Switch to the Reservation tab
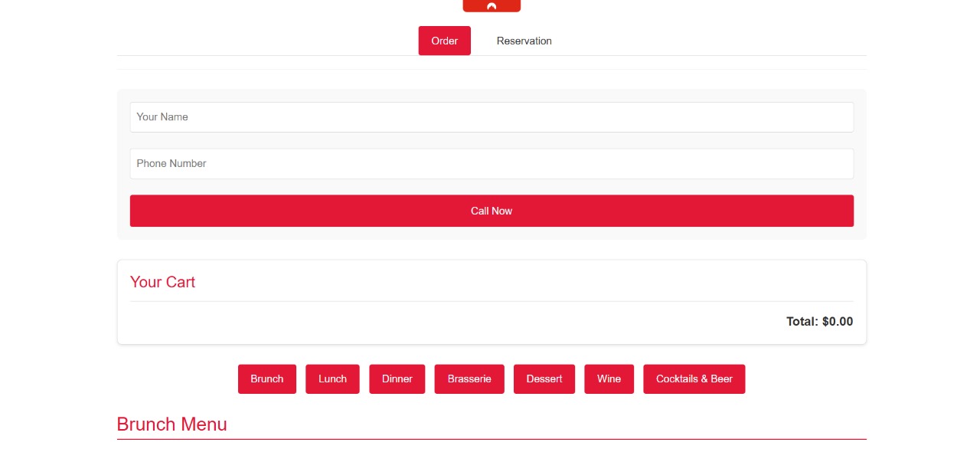 [524, 41]
